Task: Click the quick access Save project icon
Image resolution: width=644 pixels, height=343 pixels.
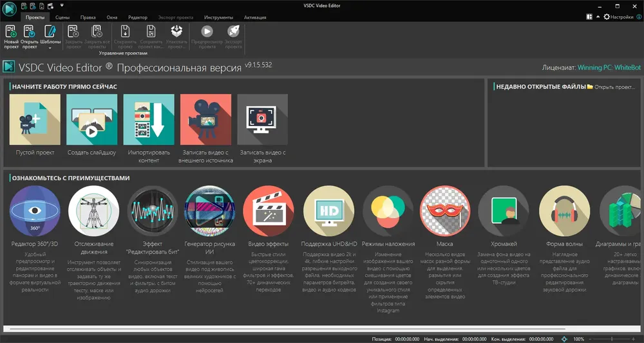Action: coord(41,6)
